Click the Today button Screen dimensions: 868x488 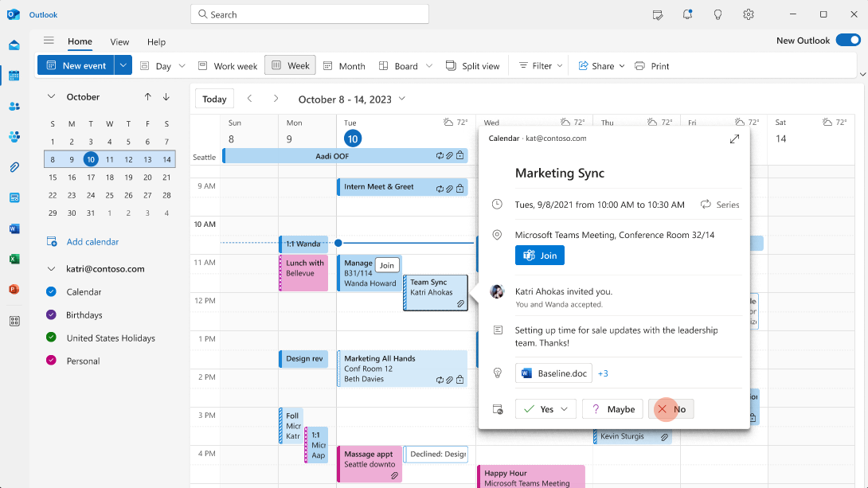[x=214, y=99]
